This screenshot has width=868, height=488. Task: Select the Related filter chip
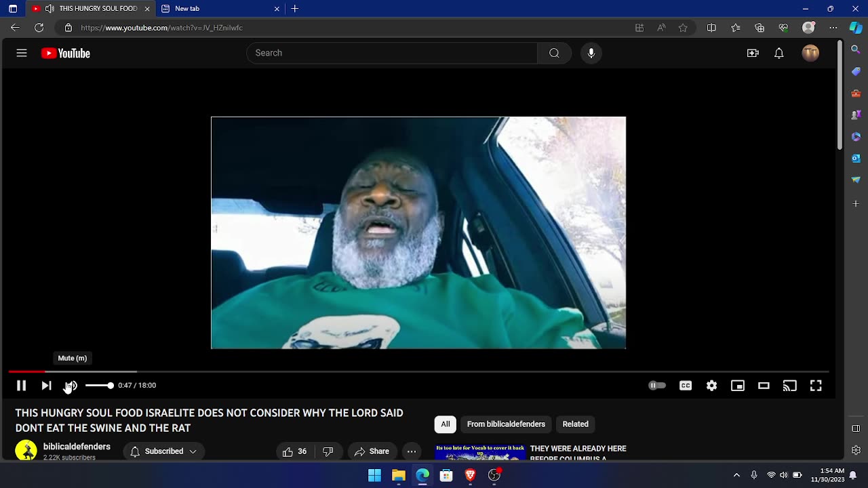[x=575, y=424]
